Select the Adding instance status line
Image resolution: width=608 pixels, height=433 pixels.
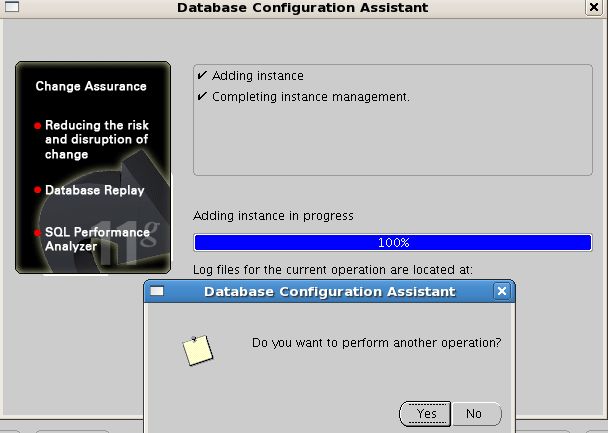(x=257, y=76)
